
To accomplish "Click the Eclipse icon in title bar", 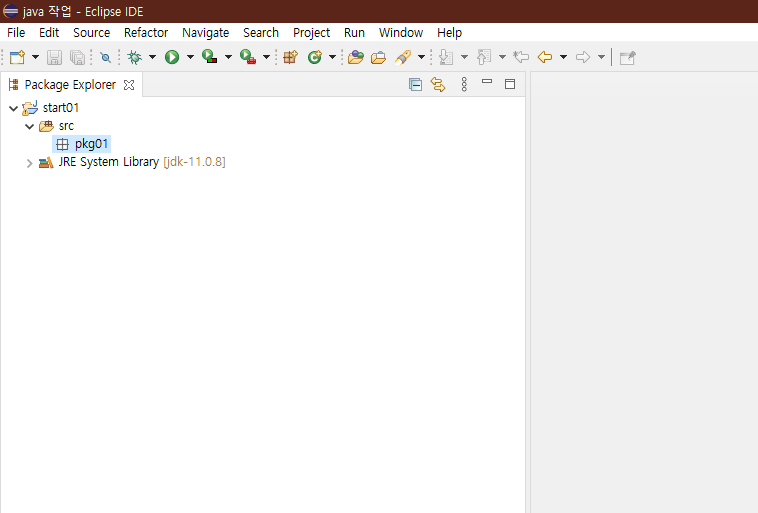I will [x=11, y=11].
